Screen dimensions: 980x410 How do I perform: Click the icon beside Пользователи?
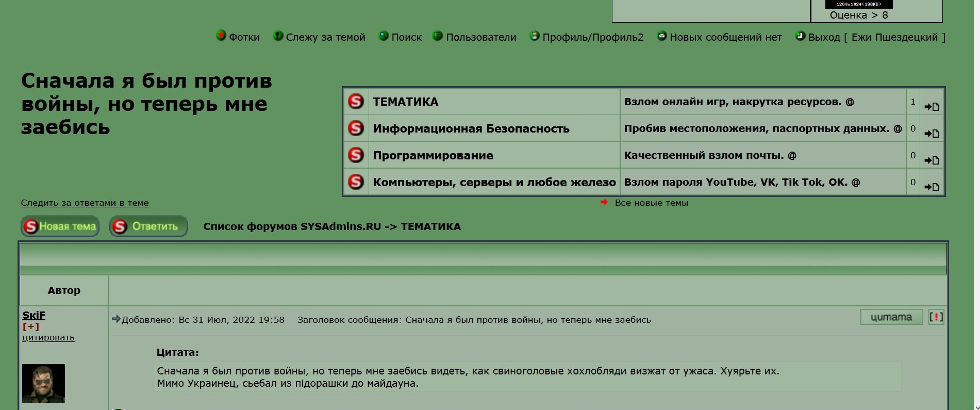click(x=438, y=36)
